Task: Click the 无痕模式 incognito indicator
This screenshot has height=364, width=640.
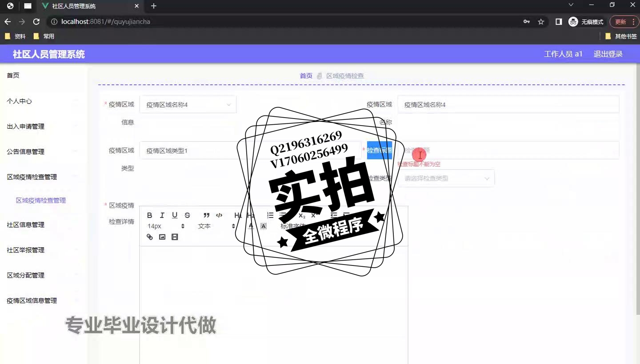Action: 586,22
